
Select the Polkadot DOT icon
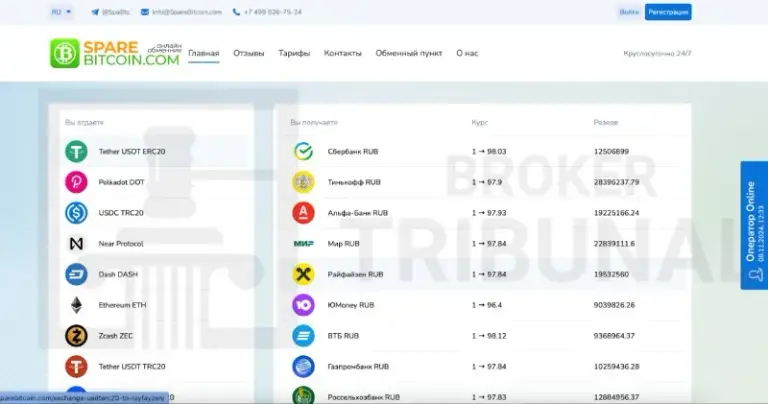76,182
